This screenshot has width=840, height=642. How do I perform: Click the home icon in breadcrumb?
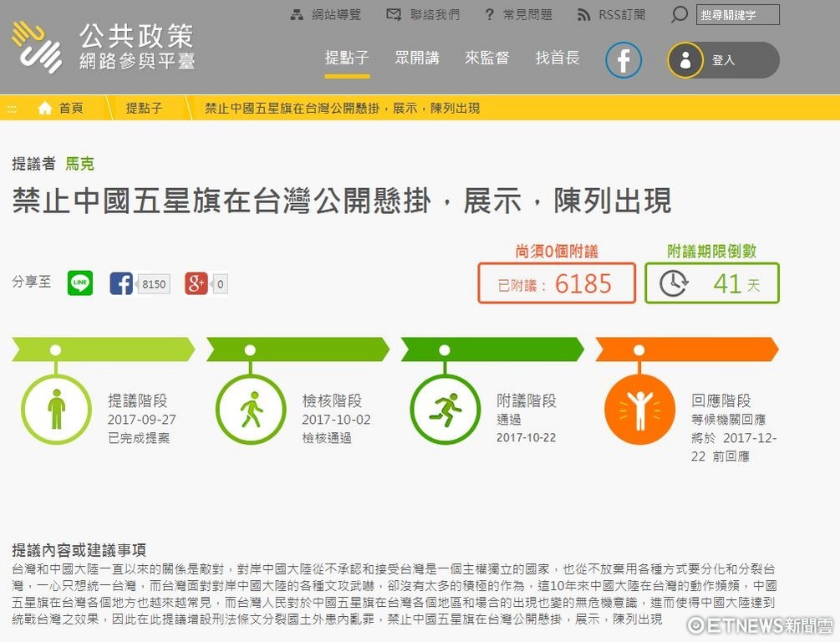[45, 108]
